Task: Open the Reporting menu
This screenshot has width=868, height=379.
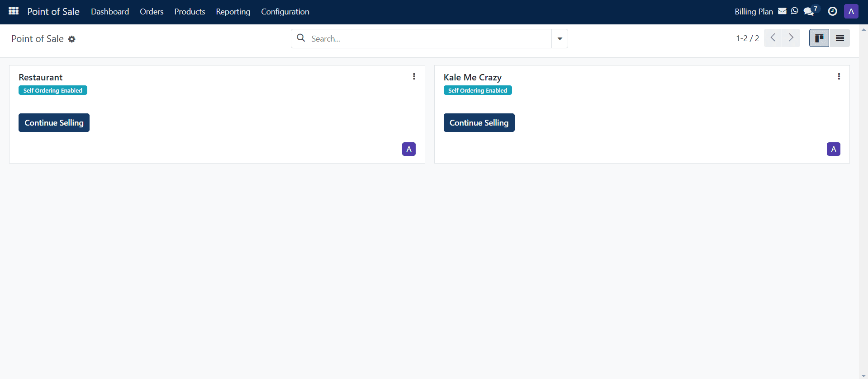Action: (x=233, y=12)
